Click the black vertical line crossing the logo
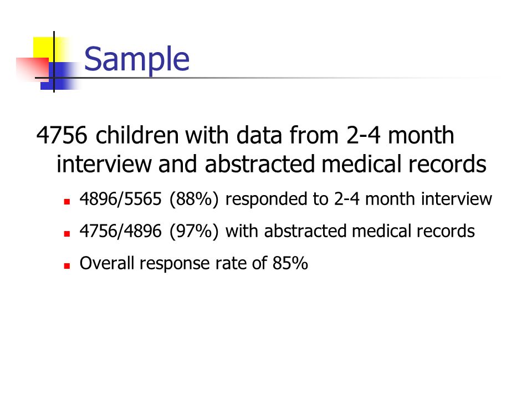This screenshot has width=532, height=399. 54,62
